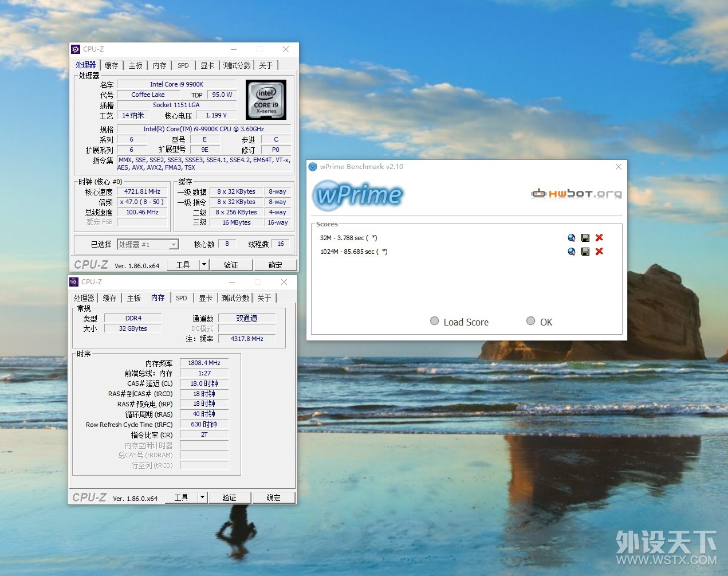Switch to 处理器 tab in top CPU-Z
This screenshot has width=728, height=576.
point(86,65)
